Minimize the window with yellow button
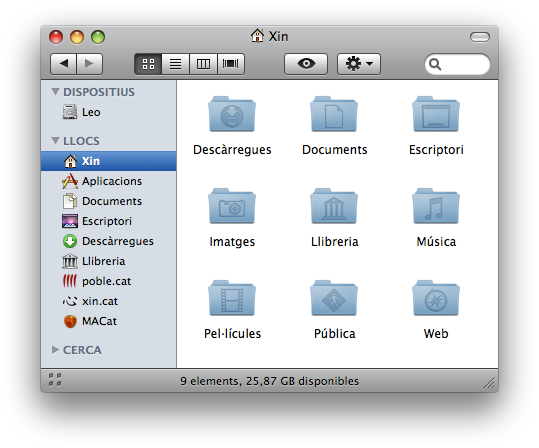Image resolution: width=539 pixels, height=448 pixels. (x=77, y=37)
